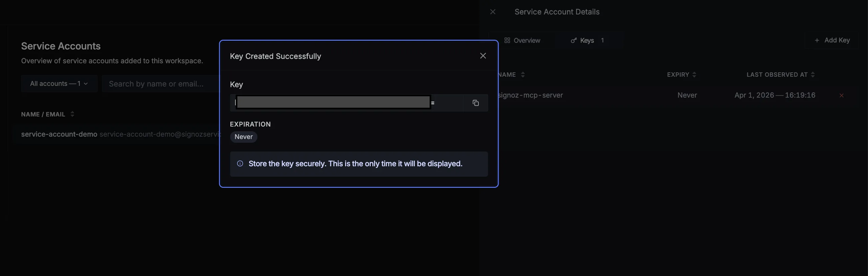Image resolution: width=868 pixels, height=276 pixels.
Task: Open the All accounts filter dropdown
Action: pyautogui.click(x=59, y=83)
